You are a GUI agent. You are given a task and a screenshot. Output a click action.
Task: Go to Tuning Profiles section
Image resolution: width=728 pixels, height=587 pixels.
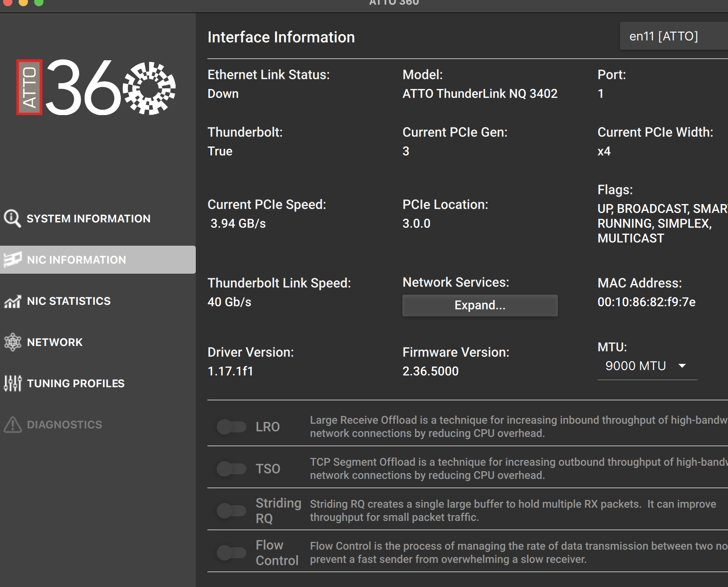click(76, 383)
